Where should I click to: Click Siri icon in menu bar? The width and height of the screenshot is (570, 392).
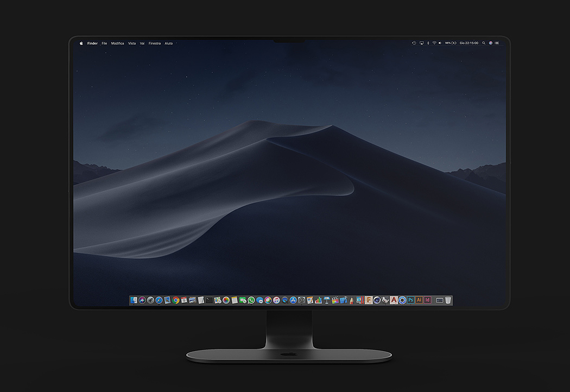490,43
